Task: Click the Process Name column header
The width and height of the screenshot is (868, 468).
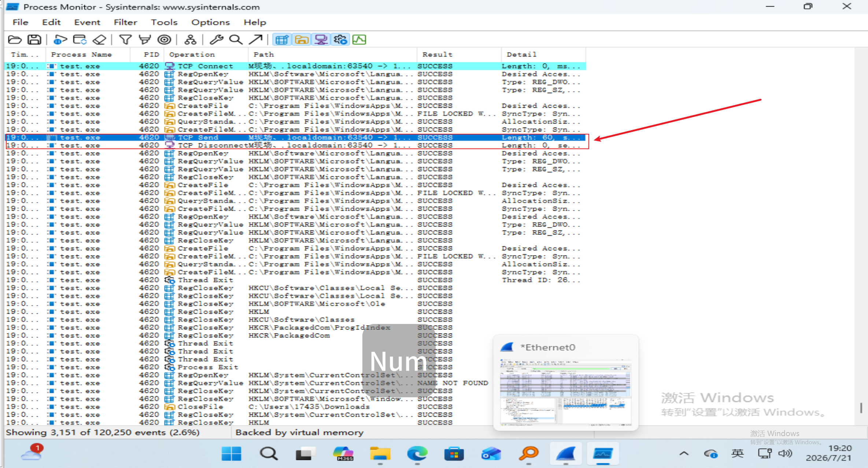Action: (88, 55)
